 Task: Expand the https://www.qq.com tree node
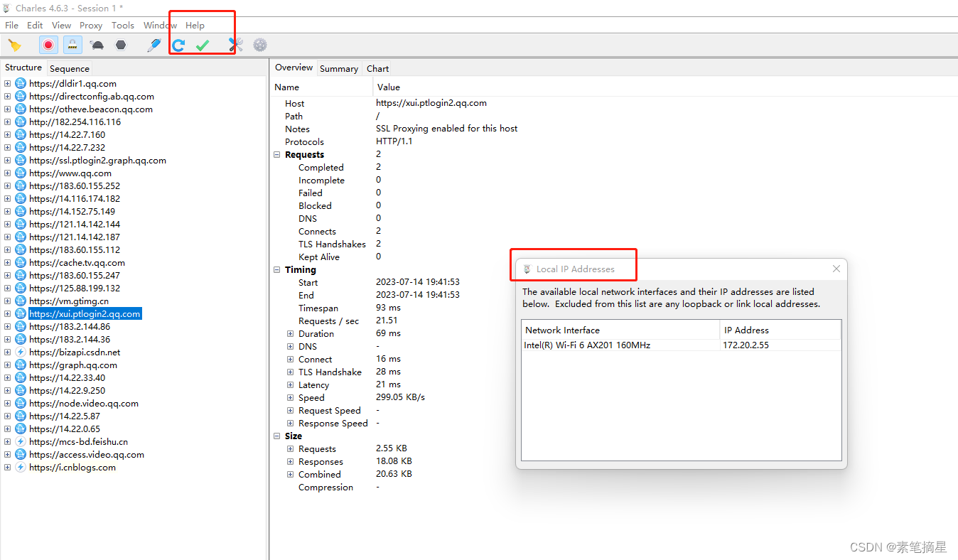(8, 173)
